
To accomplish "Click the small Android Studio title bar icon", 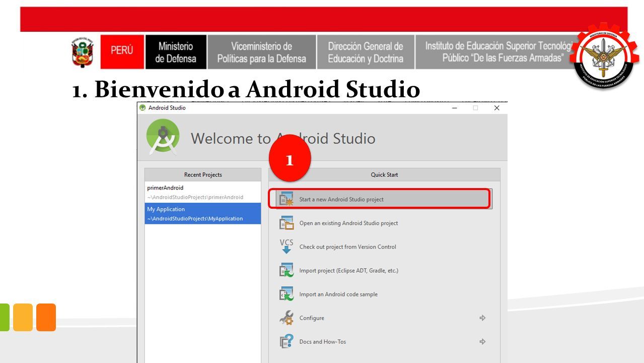I will coord(142,108).
